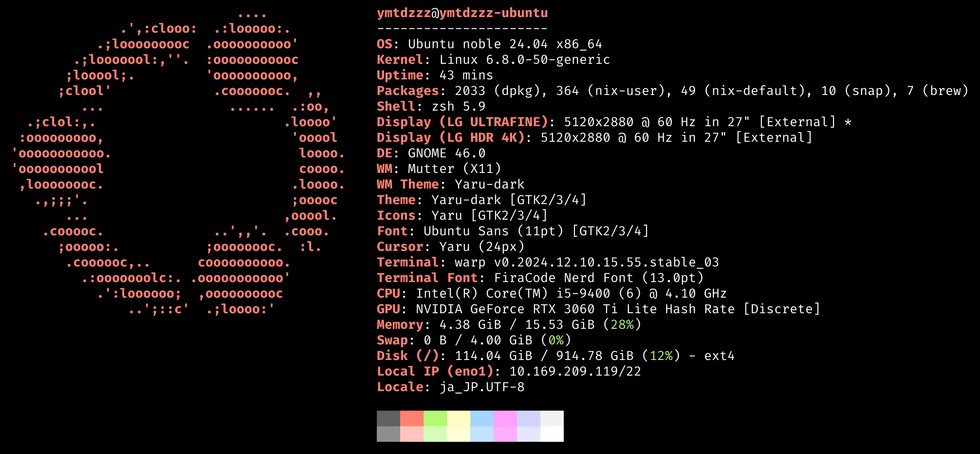Click the Terminal Font FiraCode Nerd Font line

540,278
